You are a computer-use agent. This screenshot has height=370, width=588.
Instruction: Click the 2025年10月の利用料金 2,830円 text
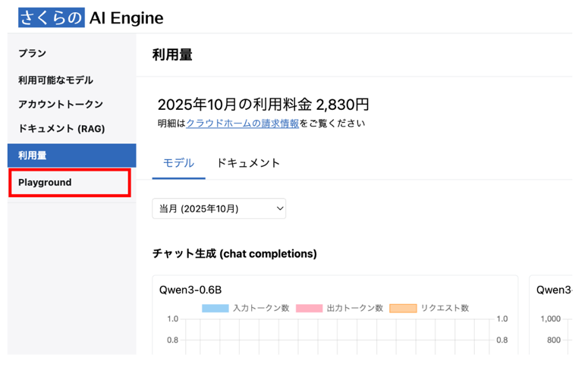[x=263, y=105]
